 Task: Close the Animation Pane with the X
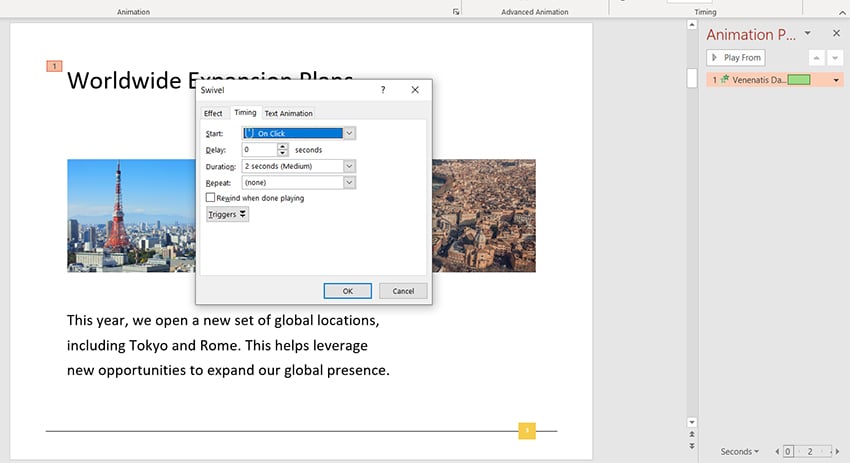point(836,34)
